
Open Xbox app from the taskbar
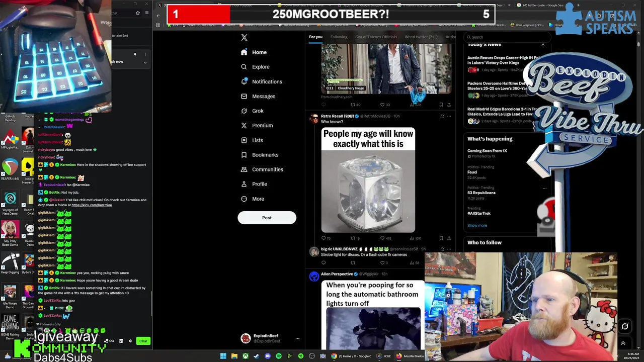[245, 356]
